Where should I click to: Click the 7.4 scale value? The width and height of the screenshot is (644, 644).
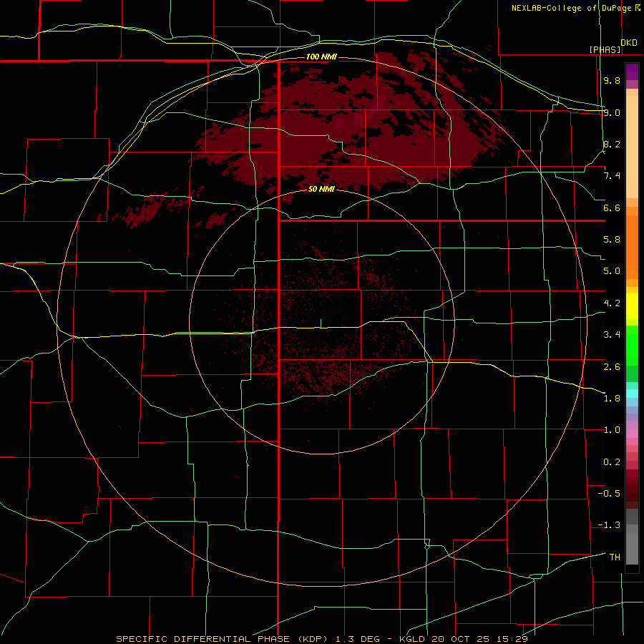(612, 176)
